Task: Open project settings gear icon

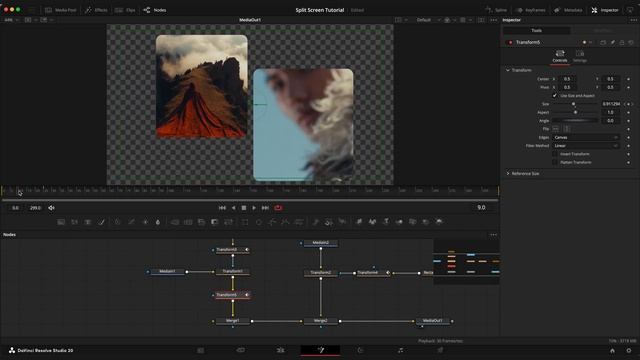Action: click(x=629, y=351)
